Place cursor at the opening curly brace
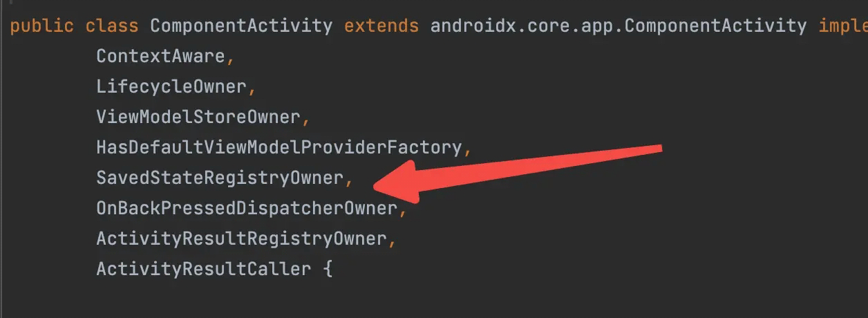The height and width of the screenshot is (318, 868). click(328, 269)
